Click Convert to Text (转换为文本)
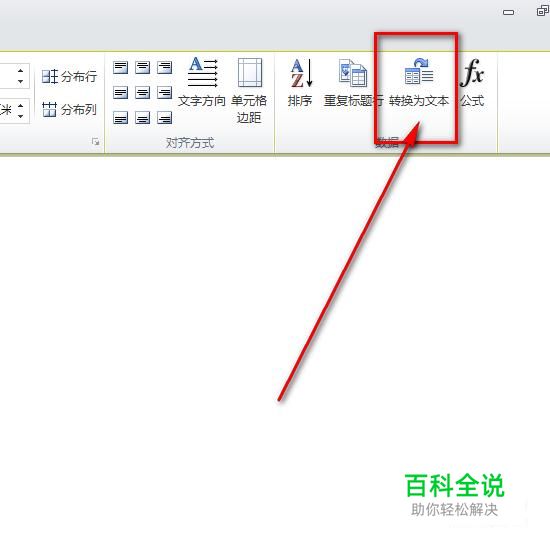Viewport: 550px width, 550px height. [x=419, y=83]
